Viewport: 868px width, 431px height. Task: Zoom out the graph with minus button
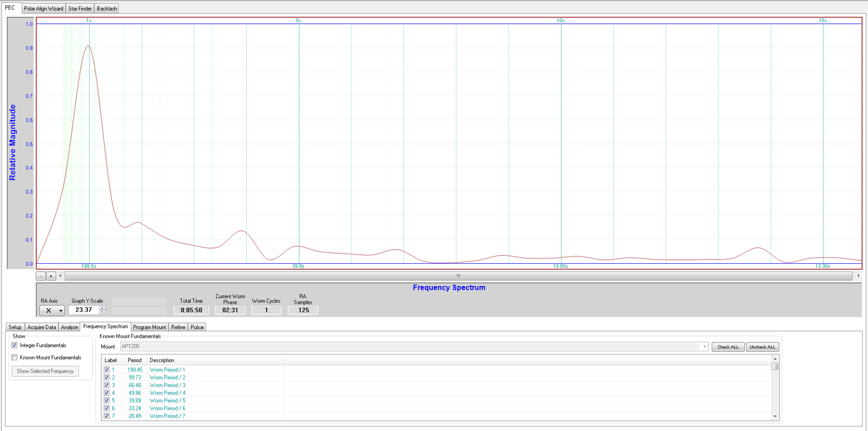click(41, 276)
